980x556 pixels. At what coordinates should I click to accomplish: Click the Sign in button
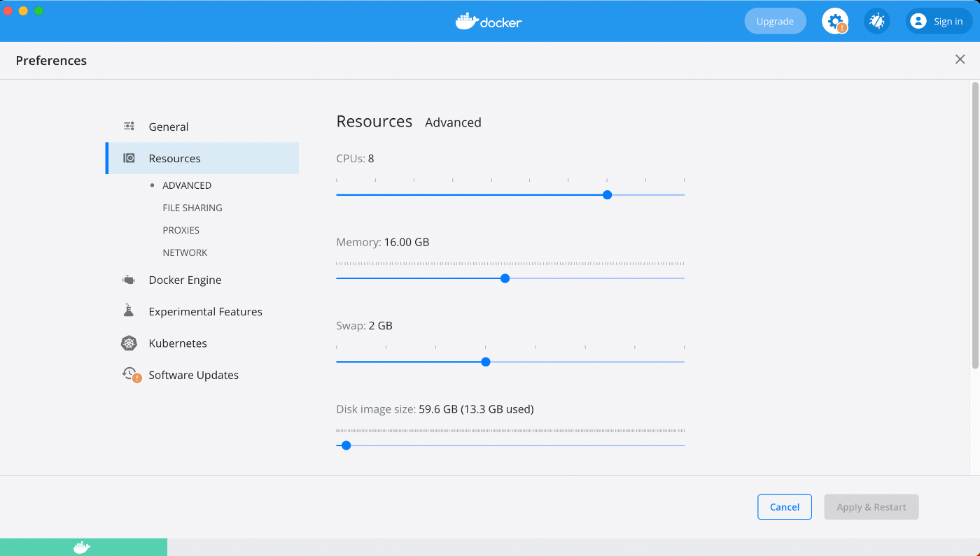coord(939,21)
